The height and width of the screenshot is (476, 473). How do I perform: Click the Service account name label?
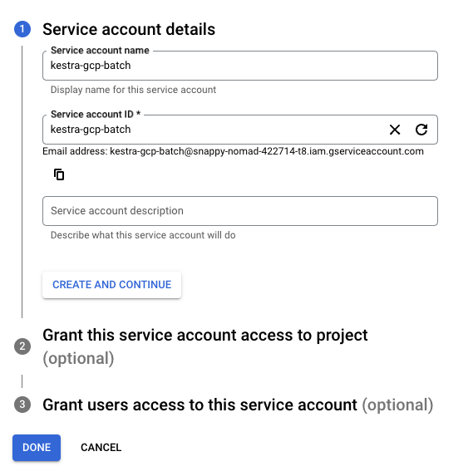100,51
